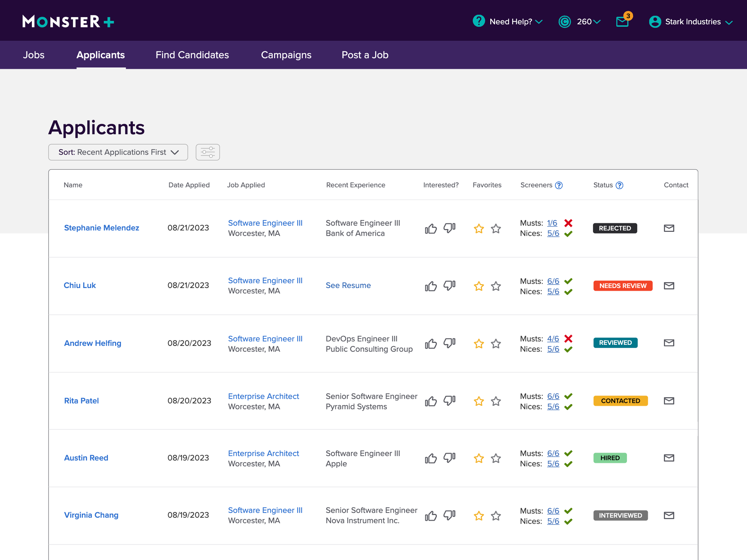747x560 pixels.
Task: Email Chiu Luk via envelope icon
Action: coord(669,285)
